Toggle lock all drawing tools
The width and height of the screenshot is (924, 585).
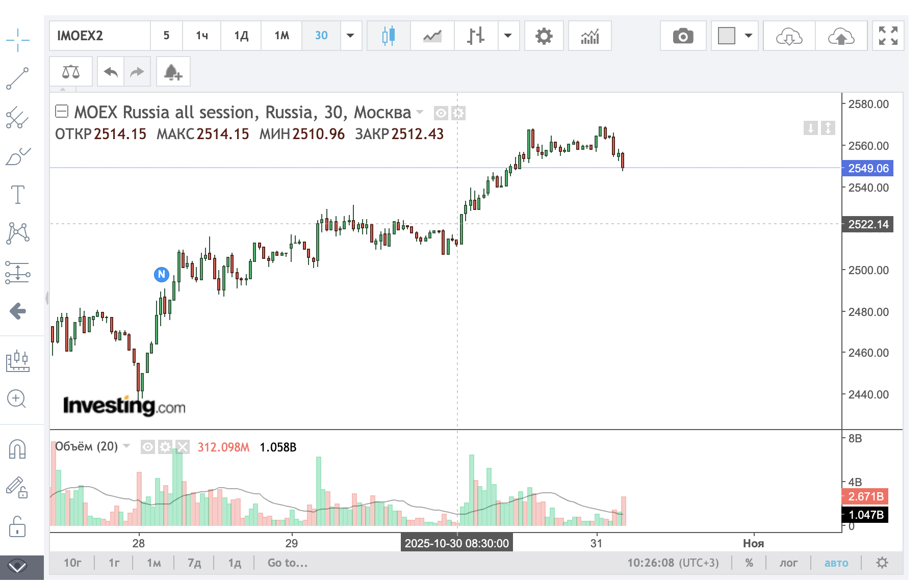(x=17, y=526)
